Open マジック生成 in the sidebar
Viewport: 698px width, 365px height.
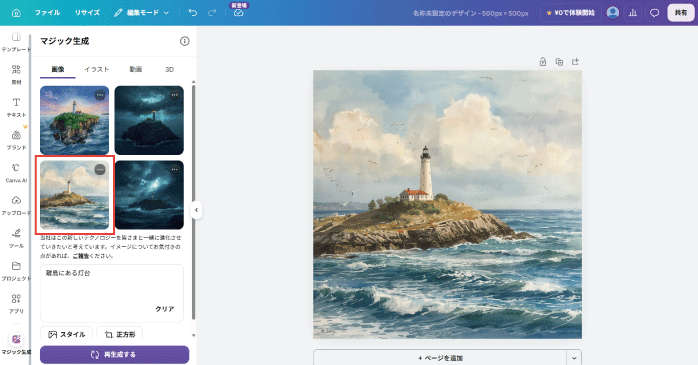tap(16, 344)
